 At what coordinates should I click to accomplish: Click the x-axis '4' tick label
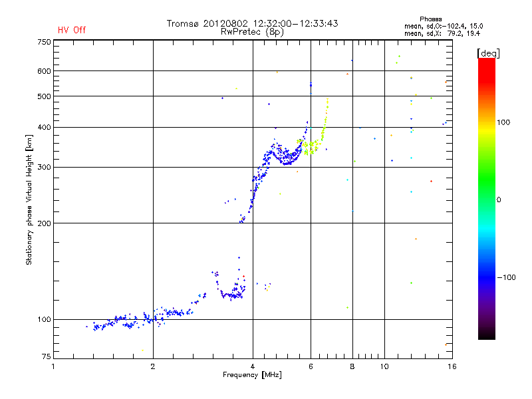click(x=253, y=366)
